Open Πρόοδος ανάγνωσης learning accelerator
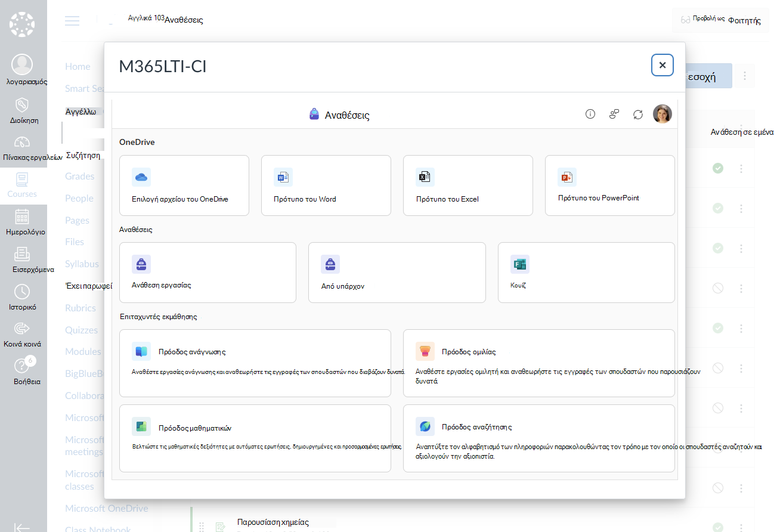 [255, 363]
